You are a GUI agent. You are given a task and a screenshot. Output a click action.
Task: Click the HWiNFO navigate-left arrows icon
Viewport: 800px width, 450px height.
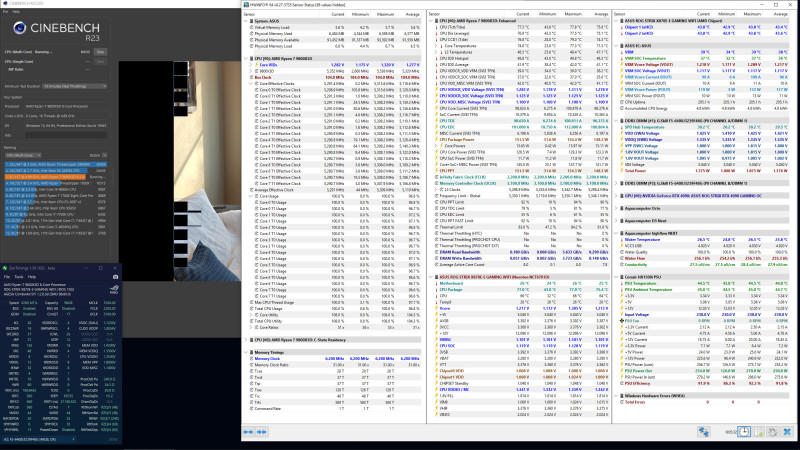coord(248,432)
